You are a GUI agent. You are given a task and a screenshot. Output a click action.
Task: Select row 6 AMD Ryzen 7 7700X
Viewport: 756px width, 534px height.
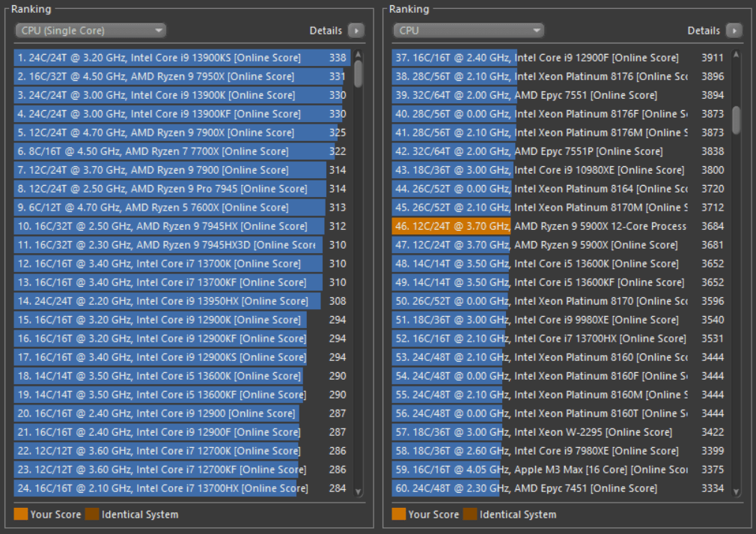click(x=182, y=151)
